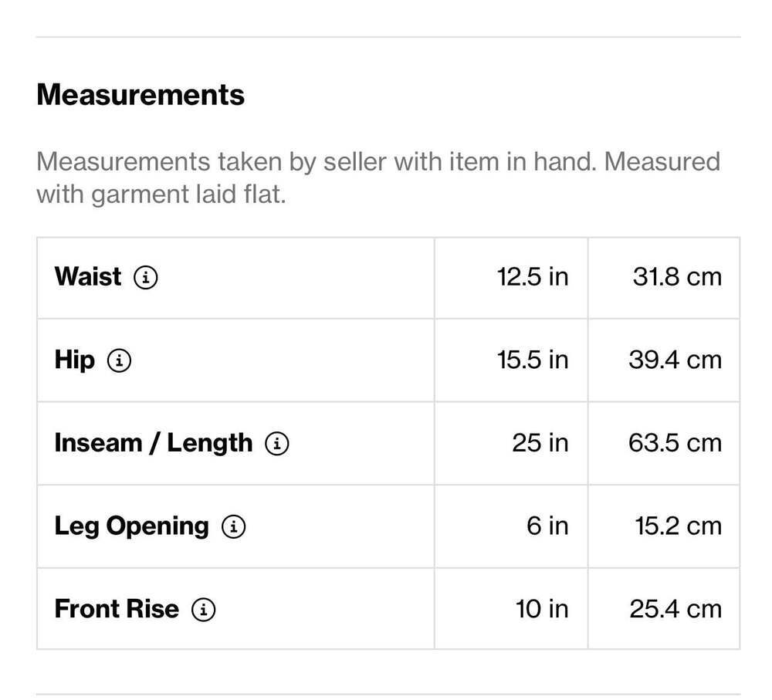This screenshot has height=700, width=772.
Task: Select the Leg Opening label
Action: 131,526
